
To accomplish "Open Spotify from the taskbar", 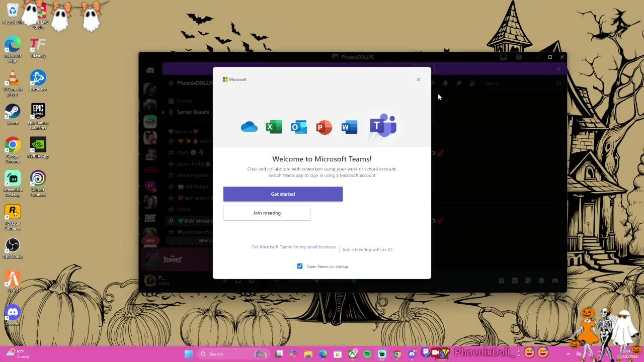I will tap(367, 354).
